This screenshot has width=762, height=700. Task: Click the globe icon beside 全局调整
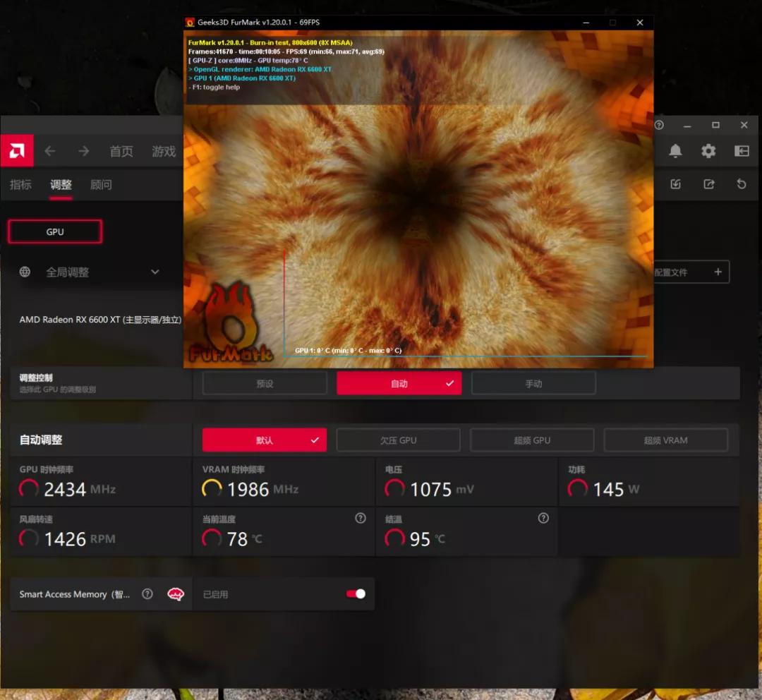(25, 272)
